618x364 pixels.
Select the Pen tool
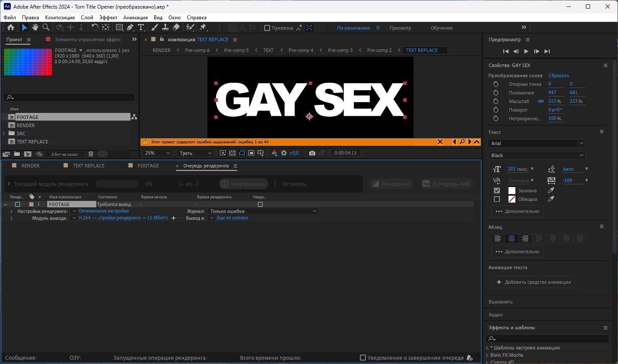click(x=130, y=27)
